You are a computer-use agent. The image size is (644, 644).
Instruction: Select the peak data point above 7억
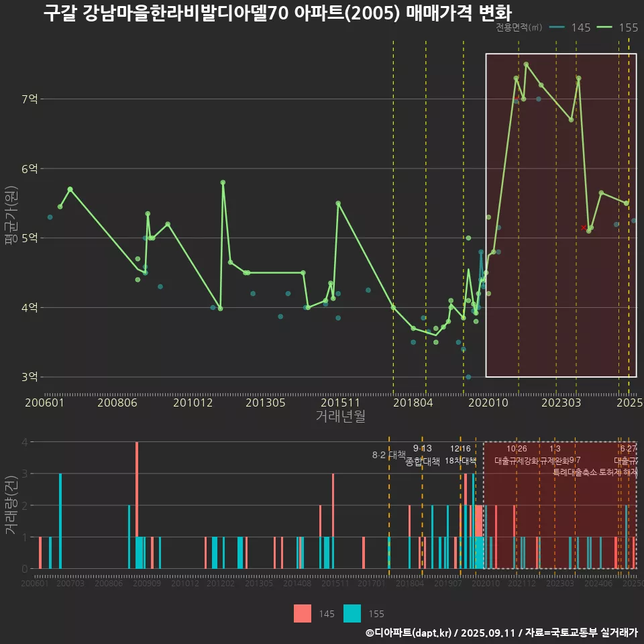point(526,64)
